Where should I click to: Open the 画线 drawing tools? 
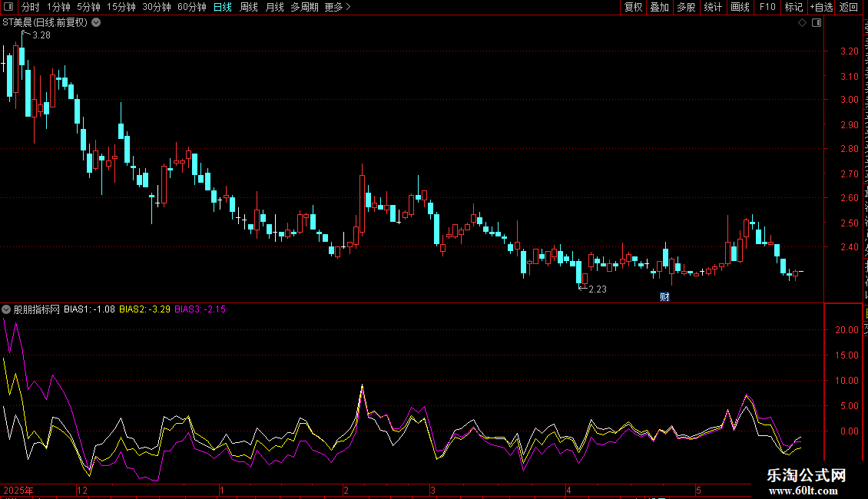coord(740,7)
